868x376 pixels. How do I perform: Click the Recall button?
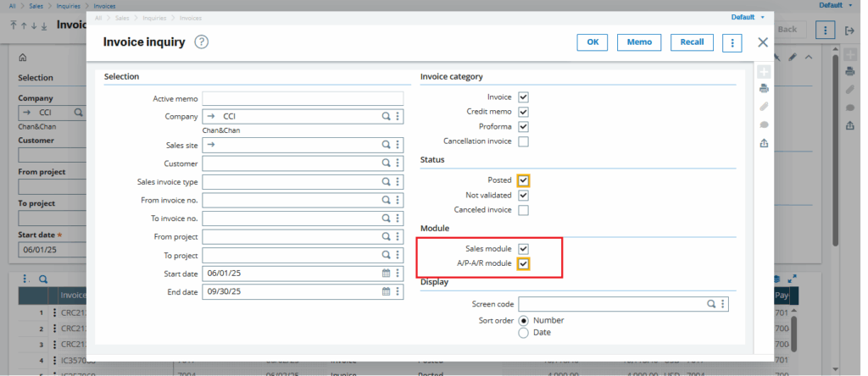point(692,42)
